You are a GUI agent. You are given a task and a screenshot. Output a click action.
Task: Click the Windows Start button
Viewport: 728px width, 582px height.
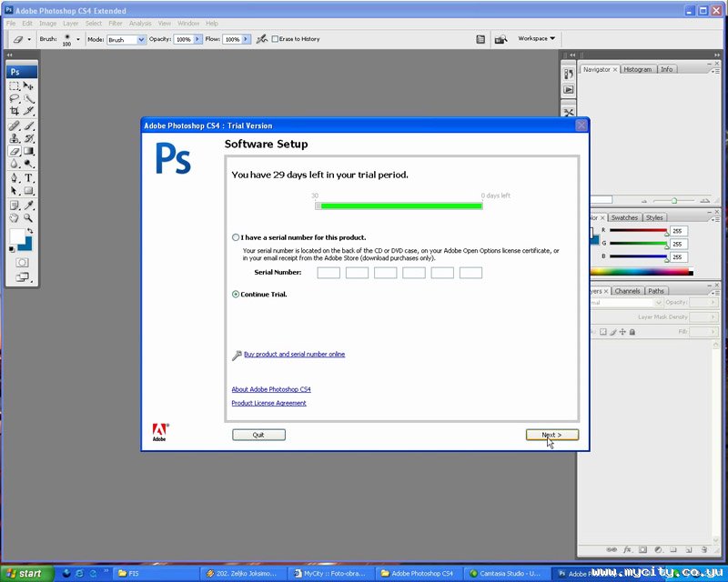click(x=25, y=573)
